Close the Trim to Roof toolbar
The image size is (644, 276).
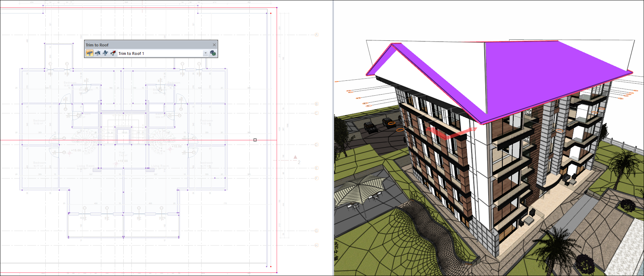tap(214, 45)
